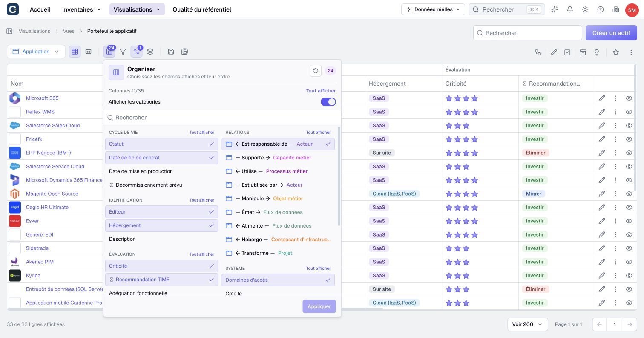Reset column organization with the undo icon
The image size is (644, 338).
[316, 71]
